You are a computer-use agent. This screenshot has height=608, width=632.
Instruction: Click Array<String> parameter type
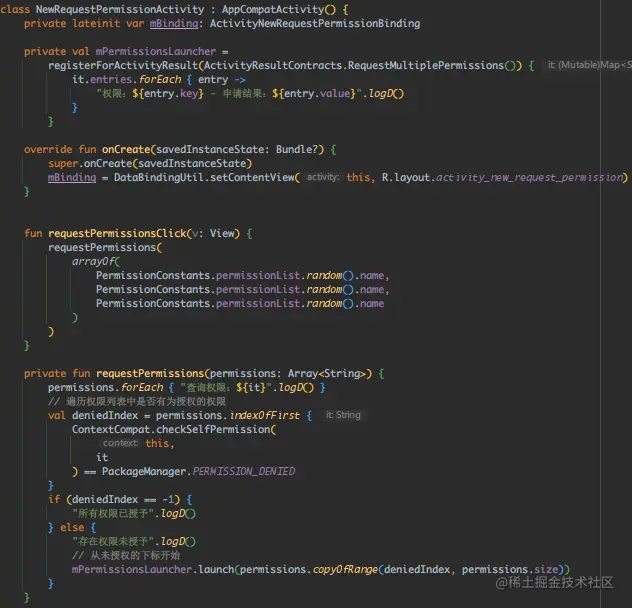(x=326, y=373)
